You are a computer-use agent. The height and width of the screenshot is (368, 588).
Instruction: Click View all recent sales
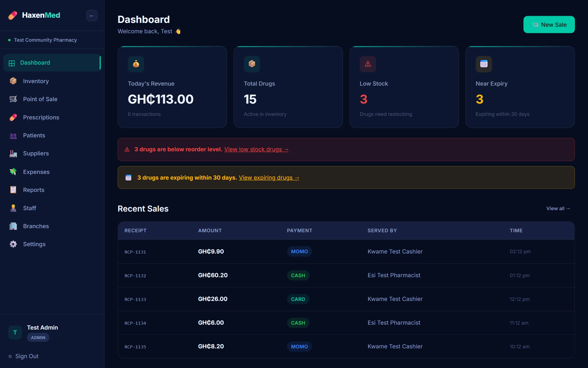coord(558,209)
